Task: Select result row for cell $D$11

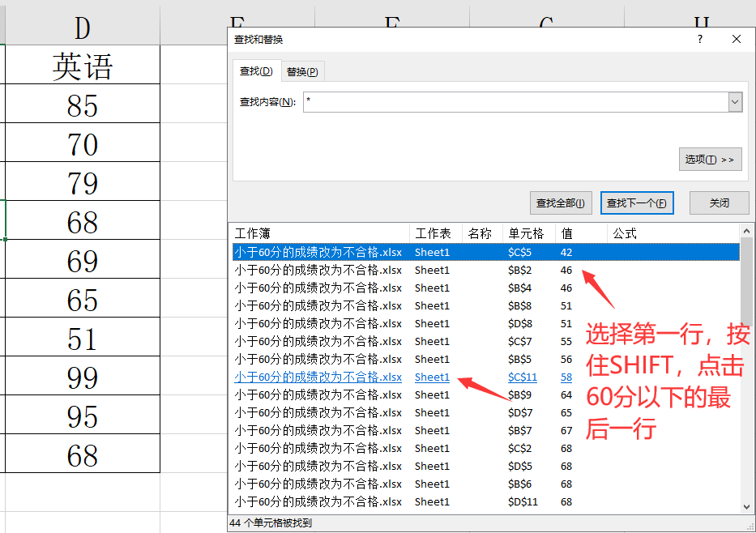Action: tap(485, 501)
